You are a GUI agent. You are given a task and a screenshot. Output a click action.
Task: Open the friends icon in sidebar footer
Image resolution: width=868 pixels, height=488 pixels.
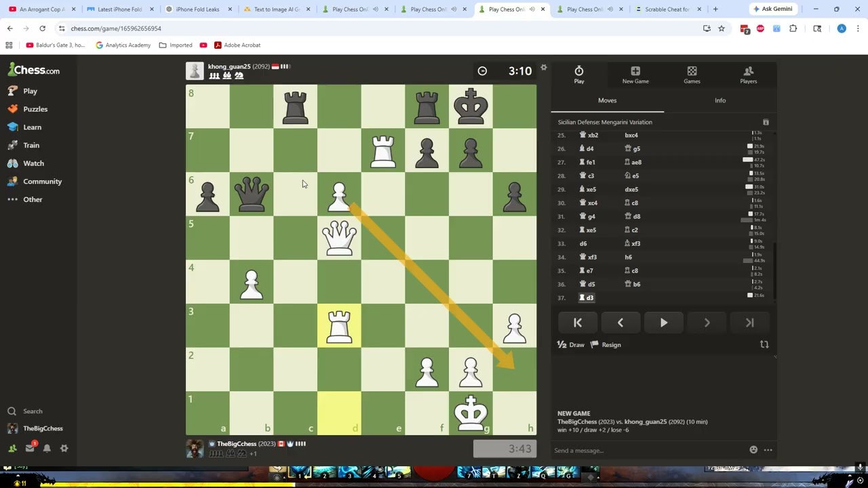click(12, 448)
